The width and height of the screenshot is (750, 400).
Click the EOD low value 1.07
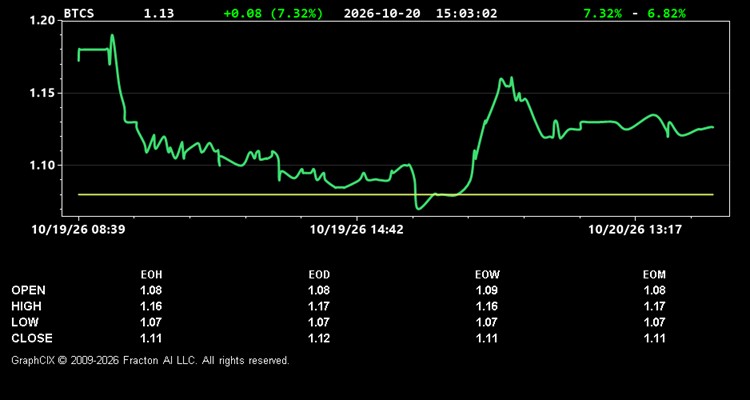tap(319, 322)
